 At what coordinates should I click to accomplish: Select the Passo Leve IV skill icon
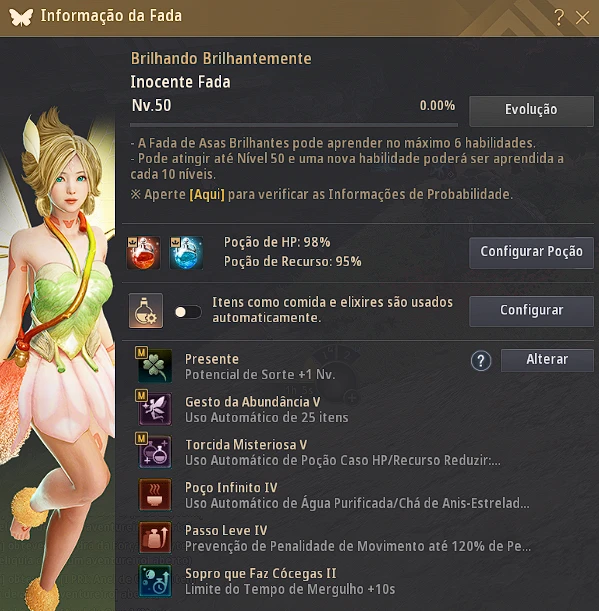155,537
